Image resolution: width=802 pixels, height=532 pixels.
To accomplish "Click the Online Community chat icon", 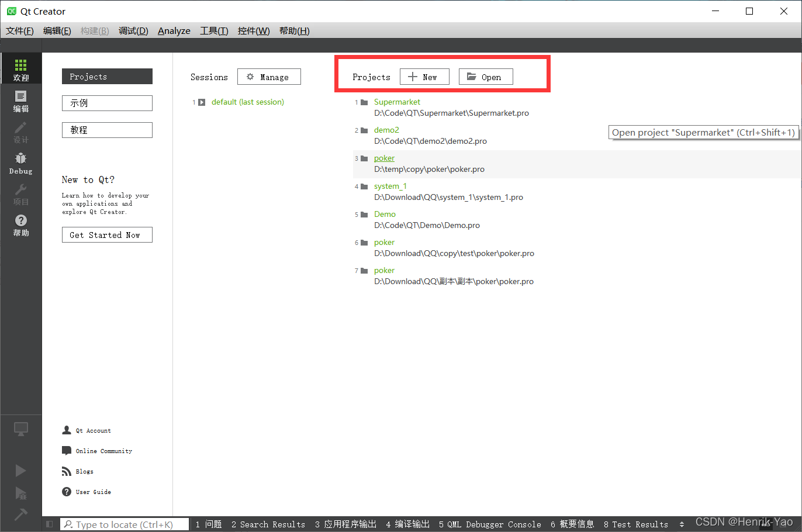I will (67, 451).
